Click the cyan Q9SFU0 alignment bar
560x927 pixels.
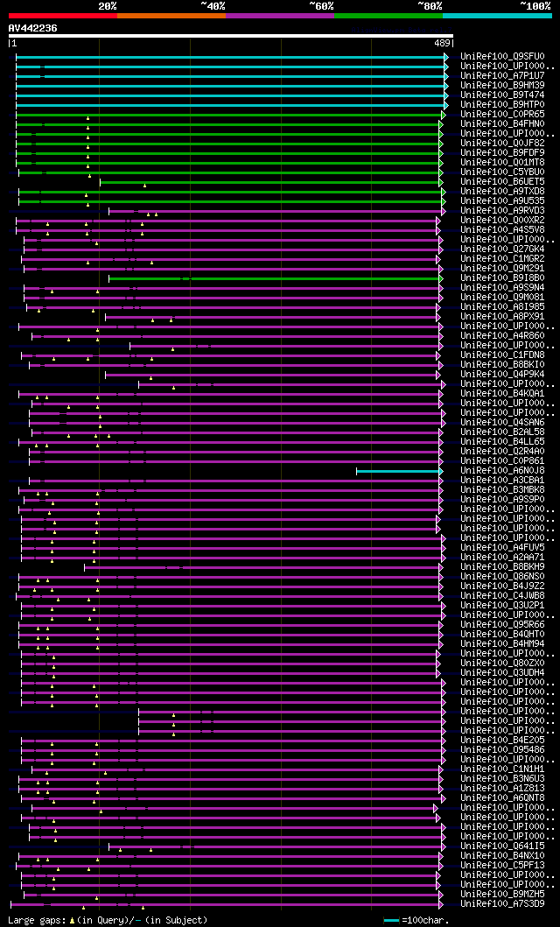coord(231,58)
